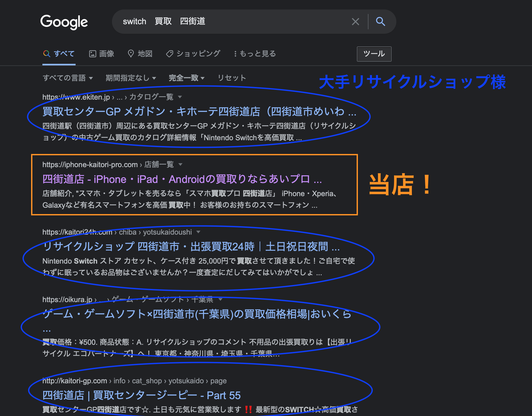Click arrow next to kaitori24h.com yotsukaidoushi

pos(198,232)
